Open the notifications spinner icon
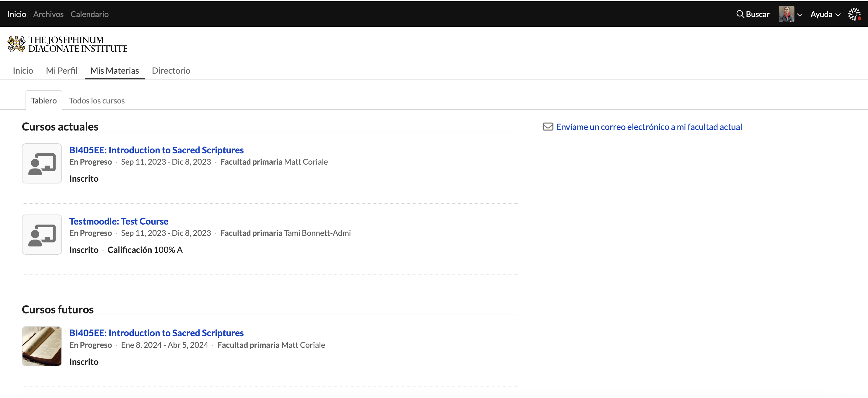 pyautogui.click(x=854, y=14)
